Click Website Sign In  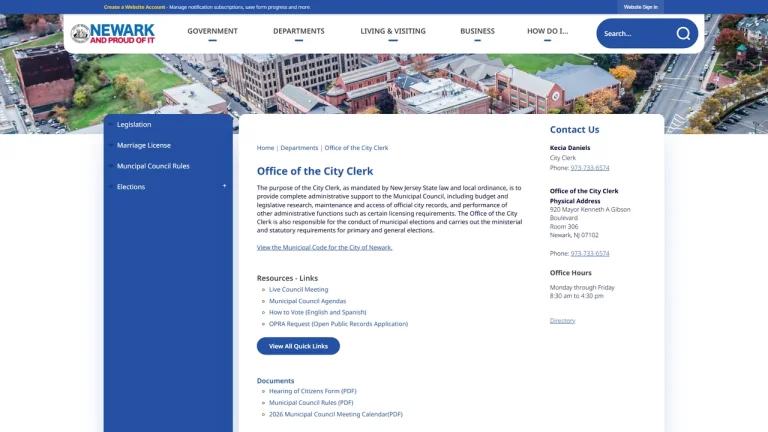[640, 7]
